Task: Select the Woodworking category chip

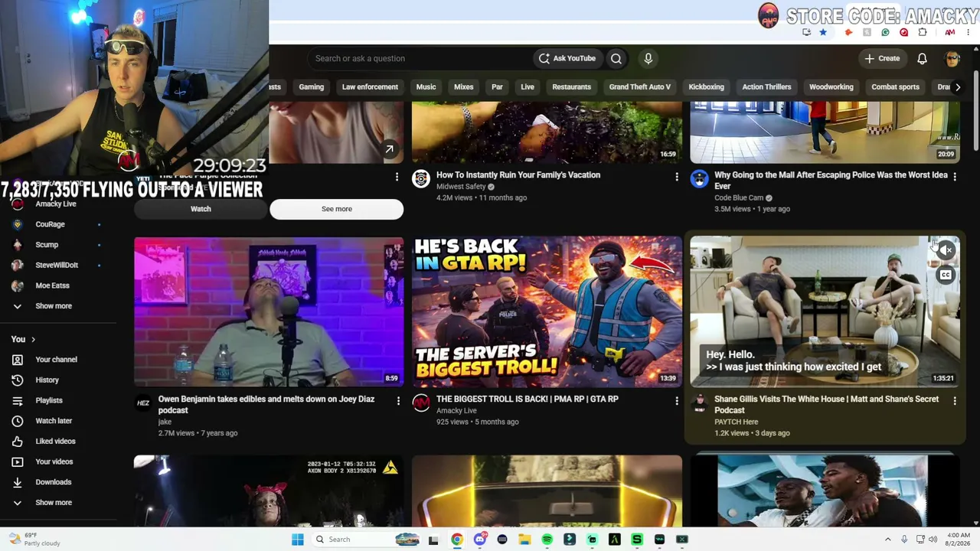Action: click(831, 87)
